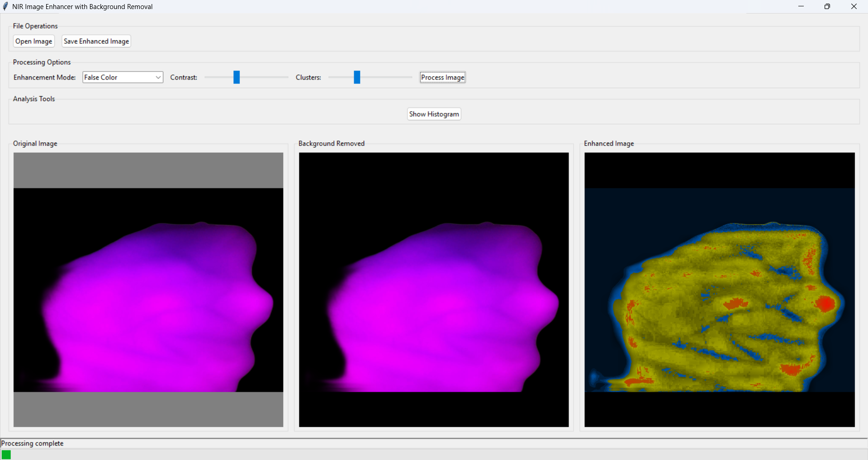
Task: Minimize the NIR Image Enhancer window
Action: coord(801,6)
